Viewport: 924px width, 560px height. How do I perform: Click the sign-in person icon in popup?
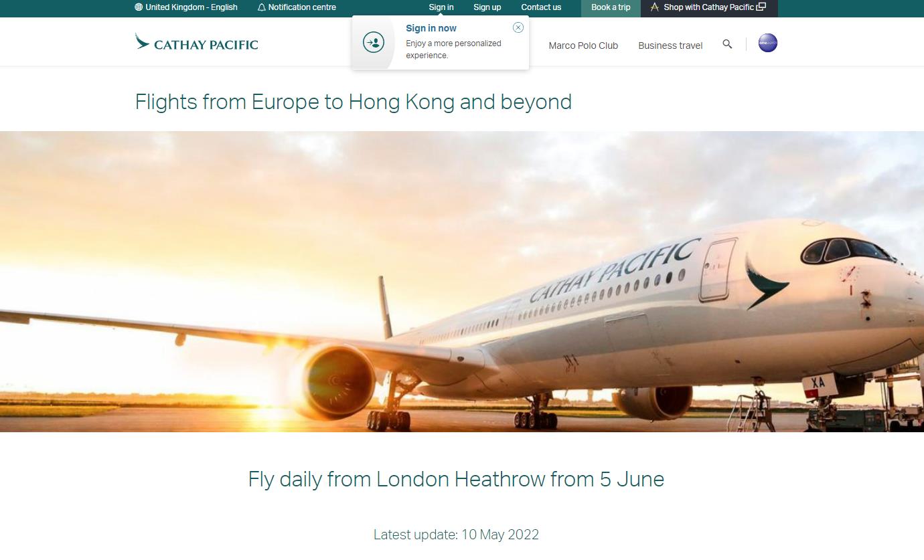click(x=374, y=42)
